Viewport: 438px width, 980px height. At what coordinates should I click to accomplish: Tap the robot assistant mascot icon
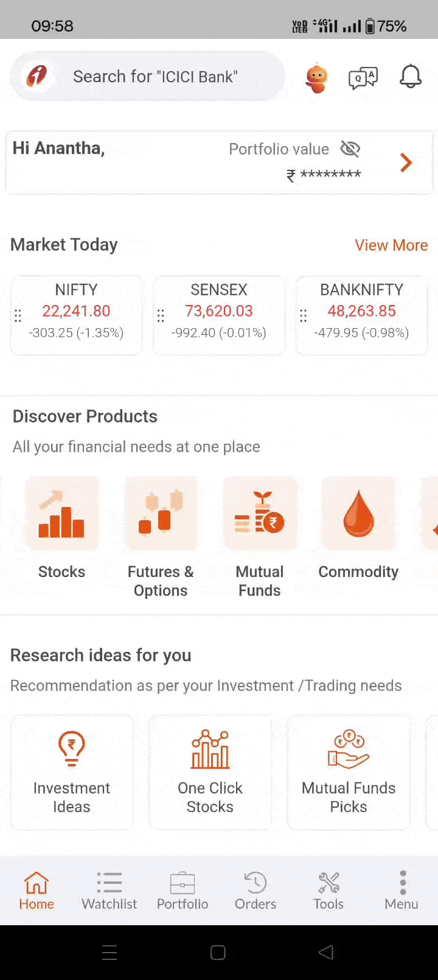316,77
